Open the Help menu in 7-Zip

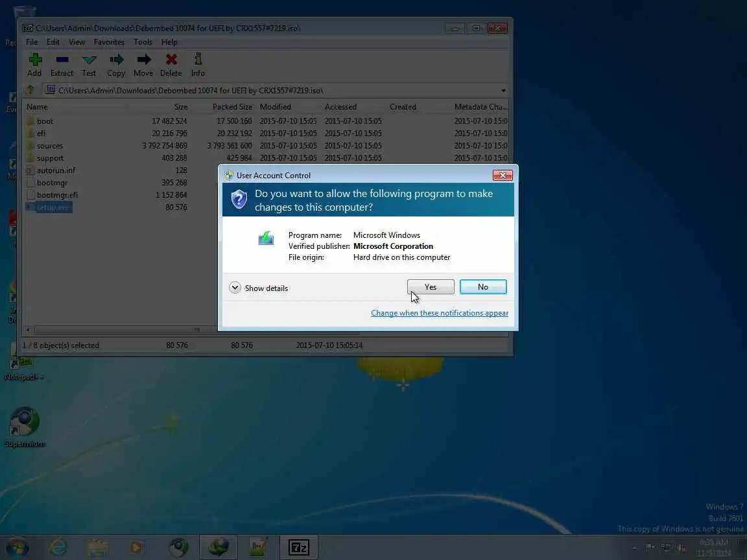tap(169, 42)
